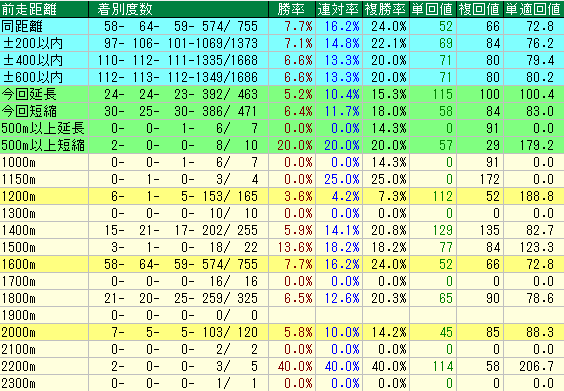Select the 1400m row label
Screen dimensions: 564x391
point(19,230)
